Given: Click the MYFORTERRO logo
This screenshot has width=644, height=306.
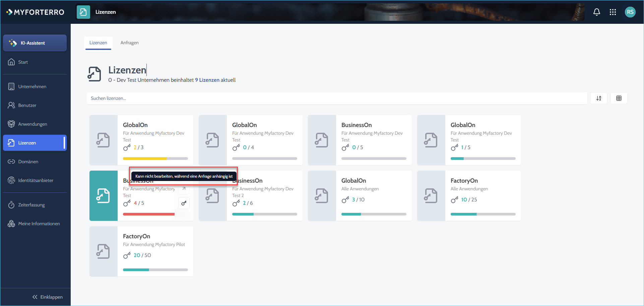Looking at the screenshot, I should 35,12.
